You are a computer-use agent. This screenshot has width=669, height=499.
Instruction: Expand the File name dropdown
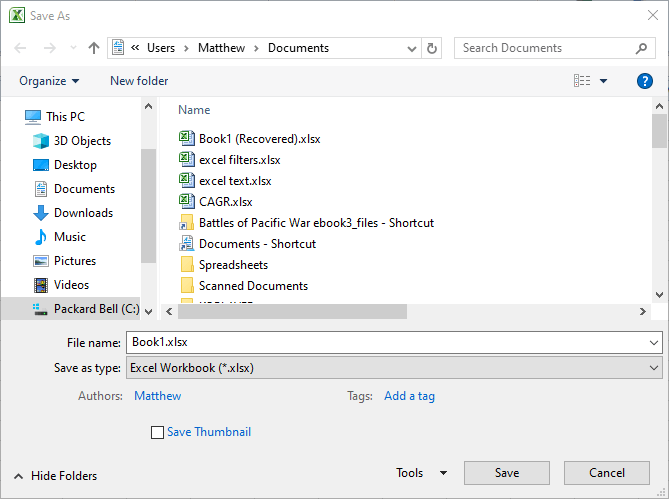click(654, 342)
